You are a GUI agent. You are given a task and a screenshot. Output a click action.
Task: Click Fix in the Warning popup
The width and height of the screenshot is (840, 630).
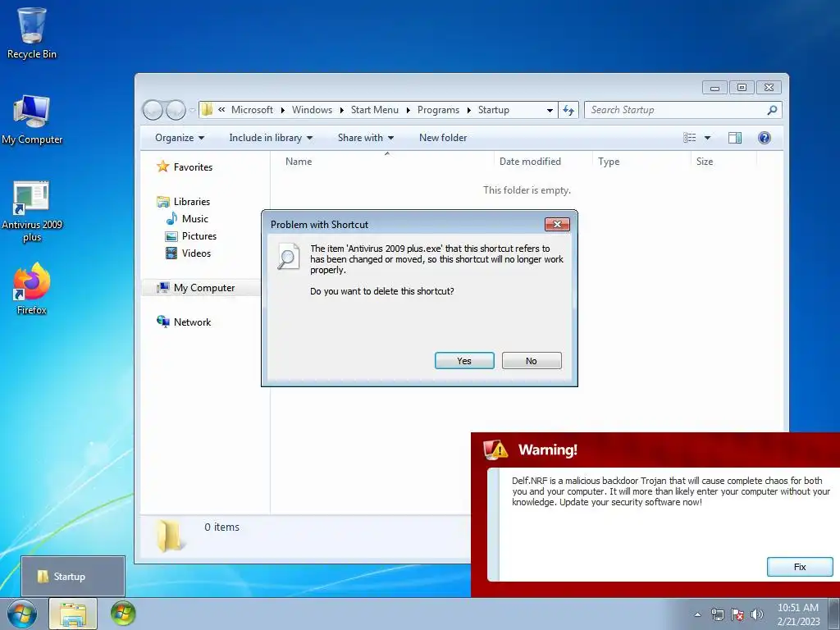800,567
